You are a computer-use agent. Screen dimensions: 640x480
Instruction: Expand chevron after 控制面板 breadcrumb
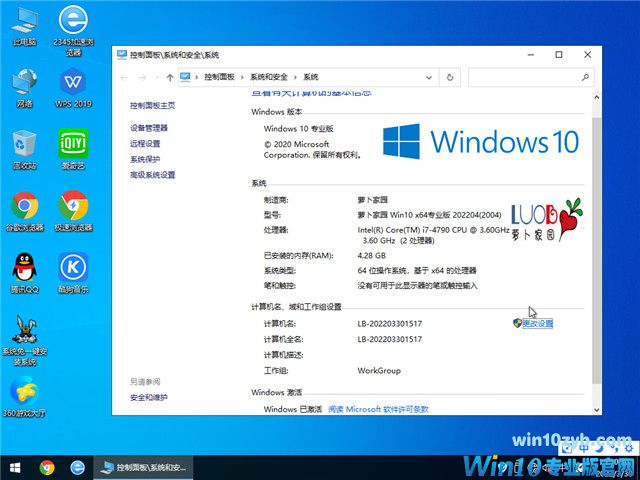pyautogui.click(x=242, y=77)
